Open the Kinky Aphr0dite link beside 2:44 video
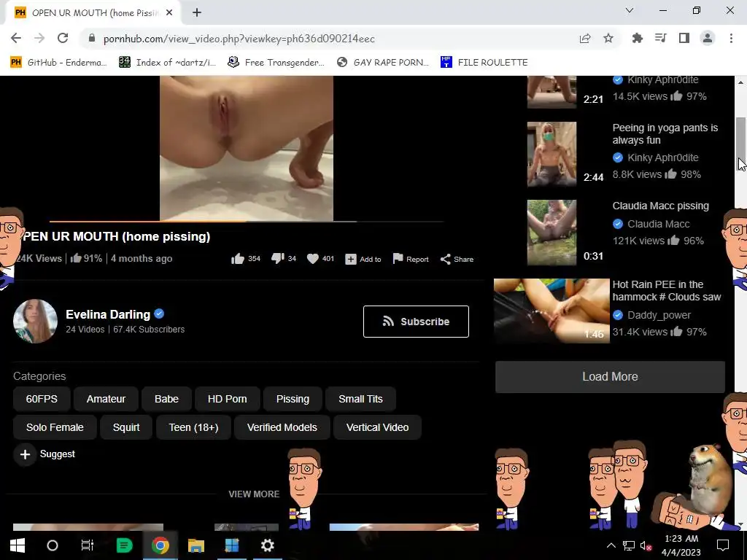The height and width of the screenshot is (560, 747). [662, 157]
